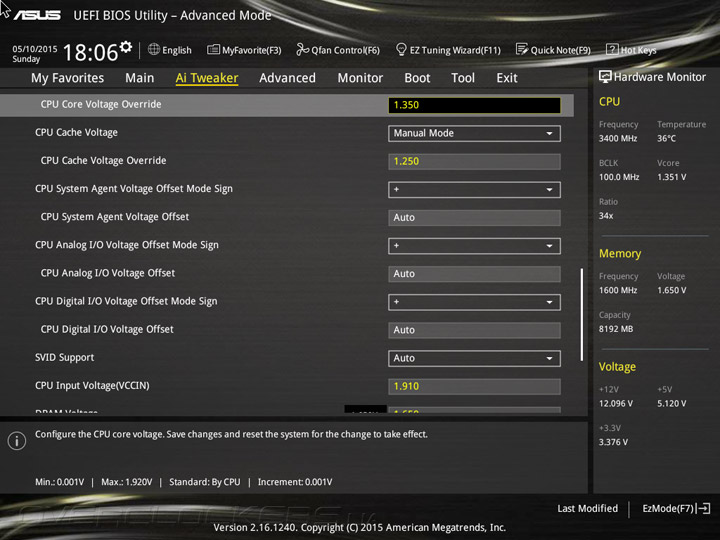Click the Hot Keys question mark icon

click(612, 49)
